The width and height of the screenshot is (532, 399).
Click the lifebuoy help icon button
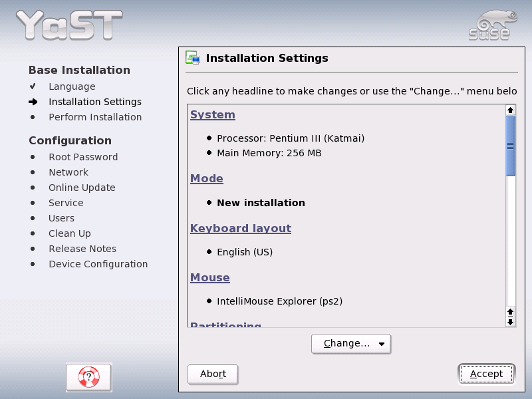coord(89,377)
